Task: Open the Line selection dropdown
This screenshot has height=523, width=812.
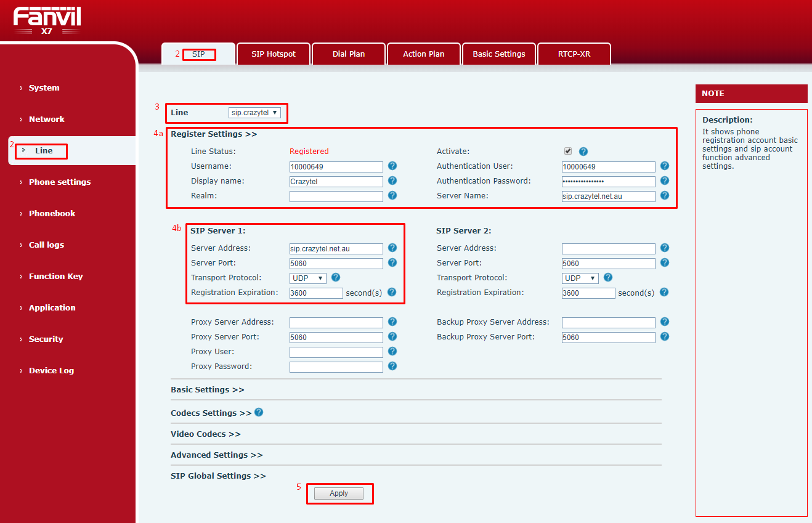Action: click(254, 113)
